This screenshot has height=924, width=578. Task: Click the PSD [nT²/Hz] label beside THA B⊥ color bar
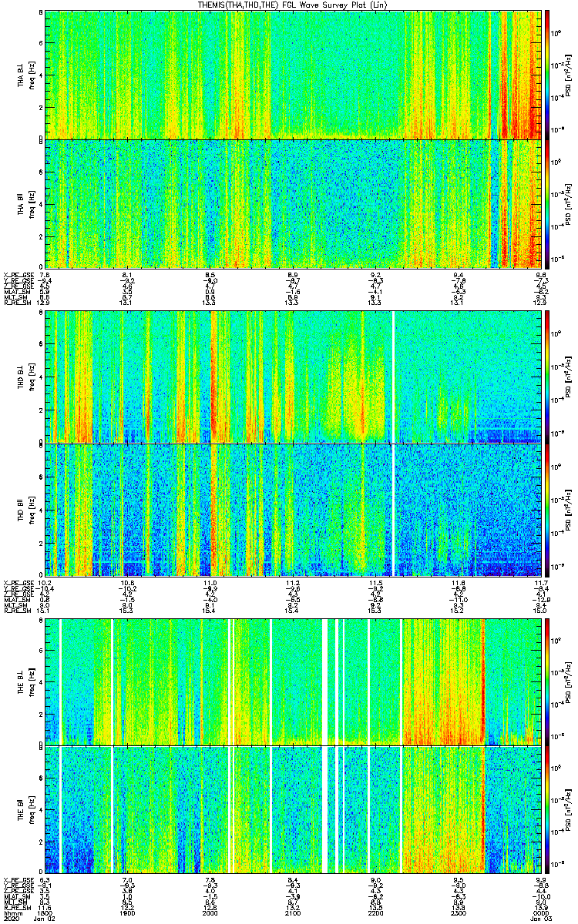(x=568, y=75)
